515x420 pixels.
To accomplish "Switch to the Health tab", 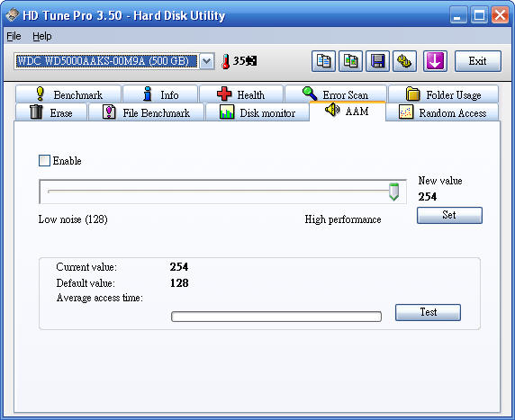I will [241, 94].
